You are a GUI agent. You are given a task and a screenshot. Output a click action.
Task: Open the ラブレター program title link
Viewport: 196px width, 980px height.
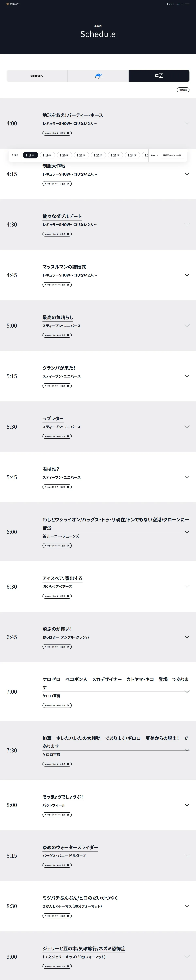click(x=53, y=418)
